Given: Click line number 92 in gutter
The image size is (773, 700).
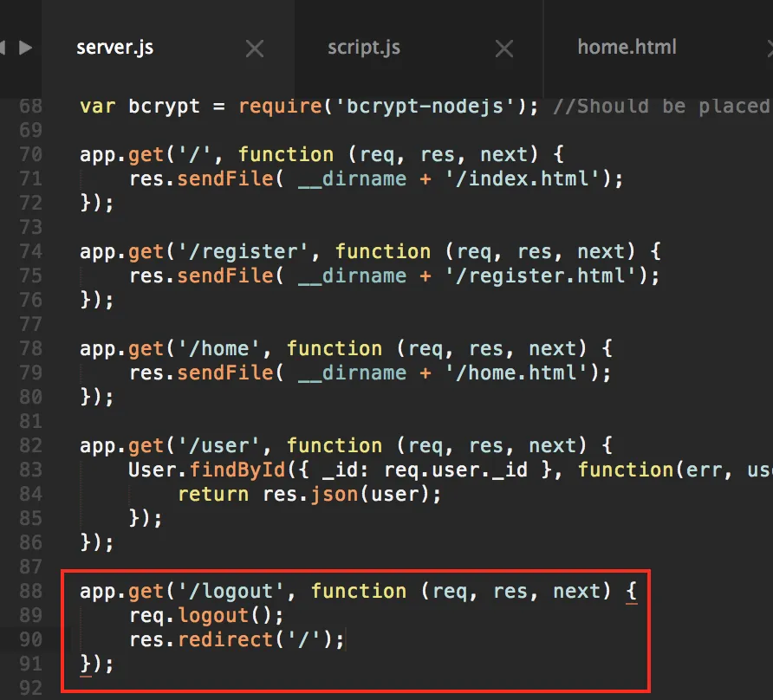Looking at the screenshot, I should [x=30, y=688].
